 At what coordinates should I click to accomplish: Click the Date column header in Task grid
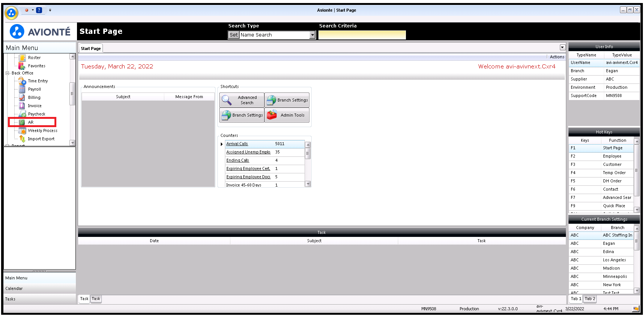154,241
